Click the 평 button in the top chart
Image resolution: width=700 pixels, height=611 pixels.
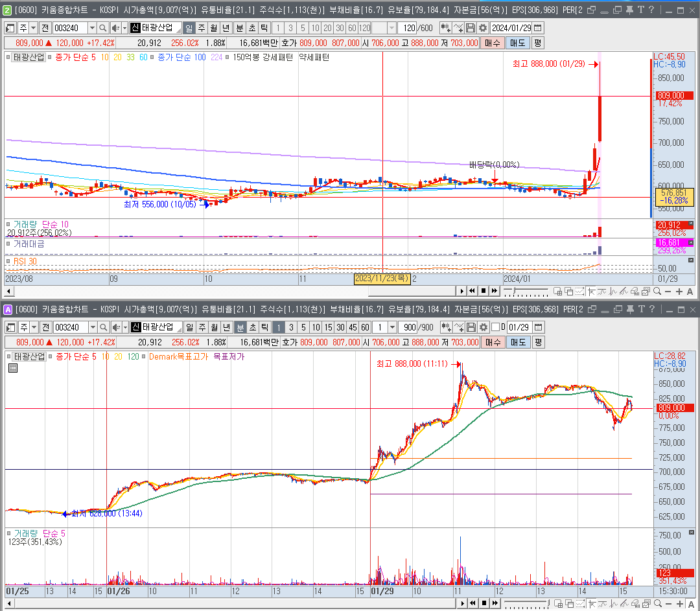tap(537, 43)
